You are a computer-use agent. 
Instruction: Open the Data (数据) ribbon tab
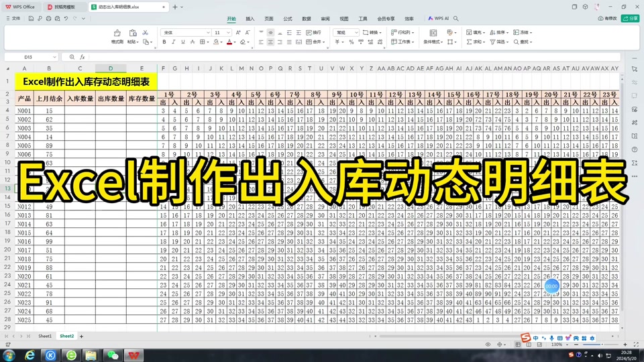pos(307,19)
